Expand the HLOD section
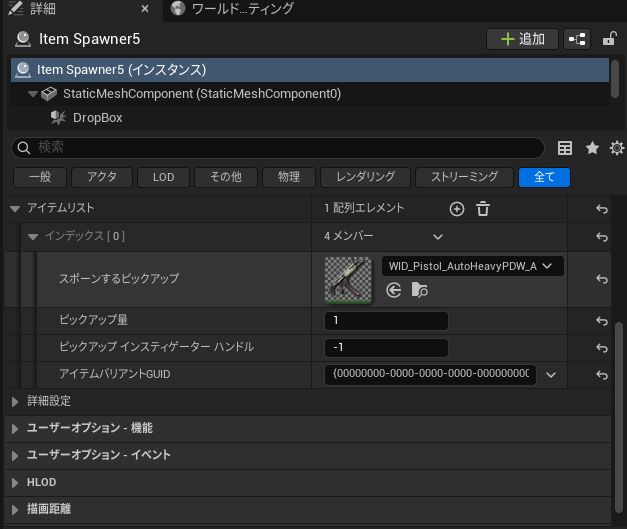The width and height of the screenshot is (627, 529). coord(15,483)
